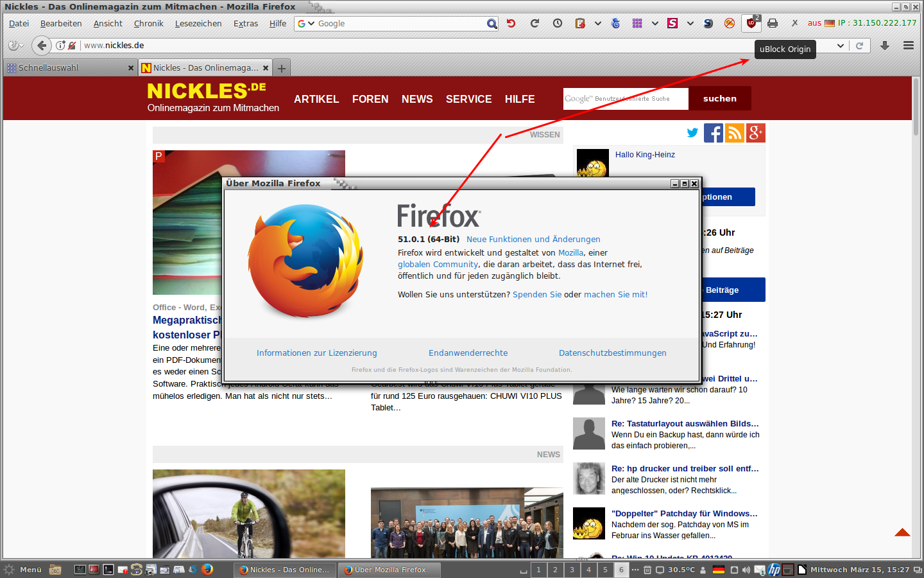The image size is (924, 578).
Task: Open new tab with the plus button
Action: point(282,68)
